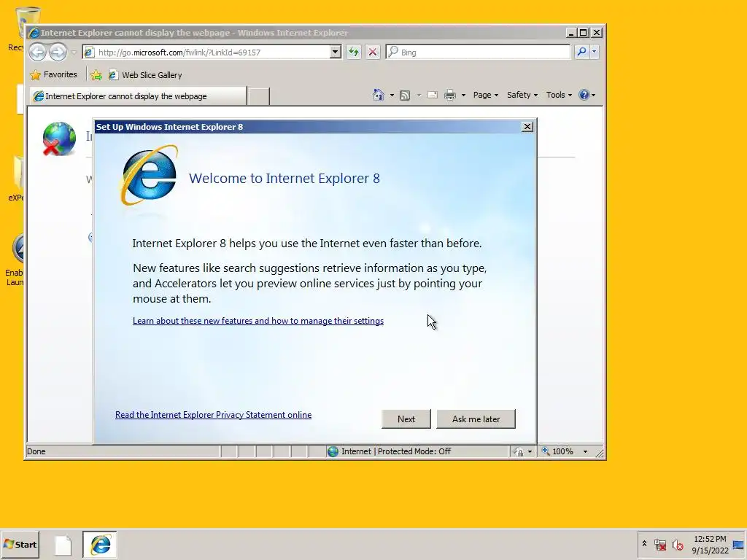
Task: Open the Windows Start menu
Action: coord(20,544)
